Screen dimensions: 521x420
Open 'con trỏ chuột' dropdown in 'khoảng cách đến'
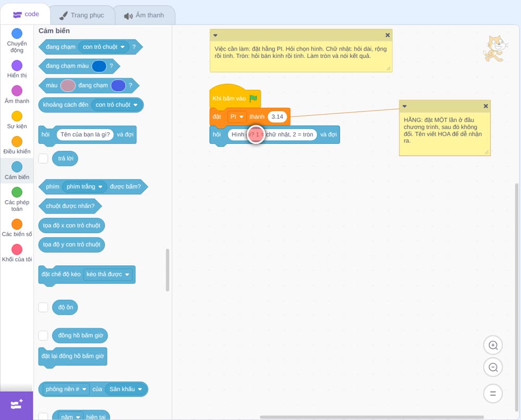[117, 105]
